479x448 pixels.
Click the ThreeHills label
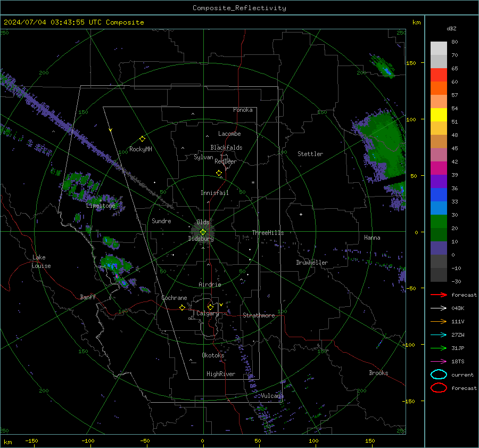[x=268, y=233]
